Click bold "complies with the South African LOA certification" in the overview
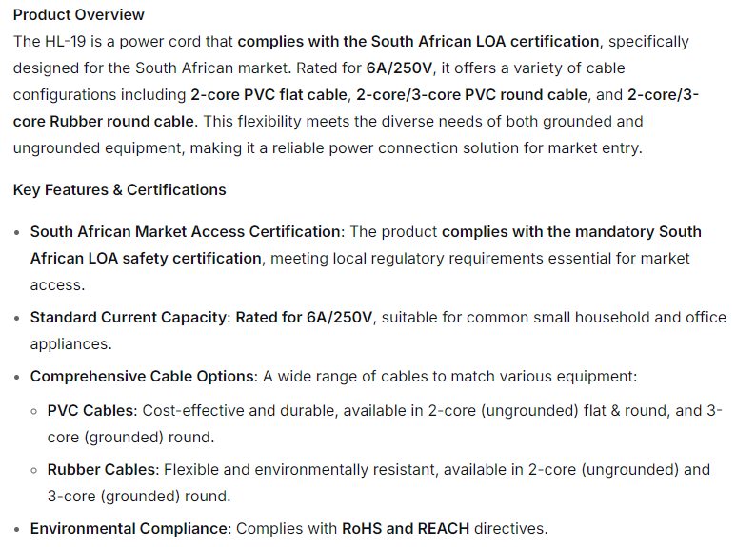756x547 pixels. (x=419, y=42)
